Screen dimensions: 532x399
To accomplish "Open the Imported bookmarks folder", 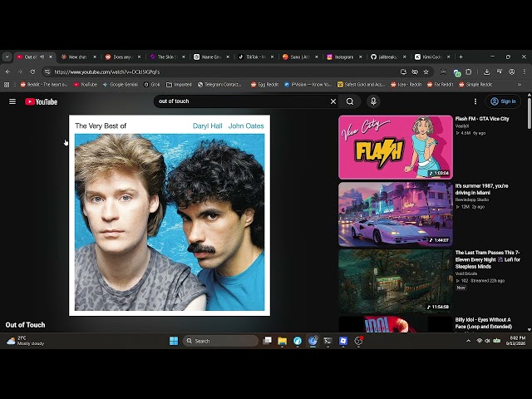I will tap(179, 85).
